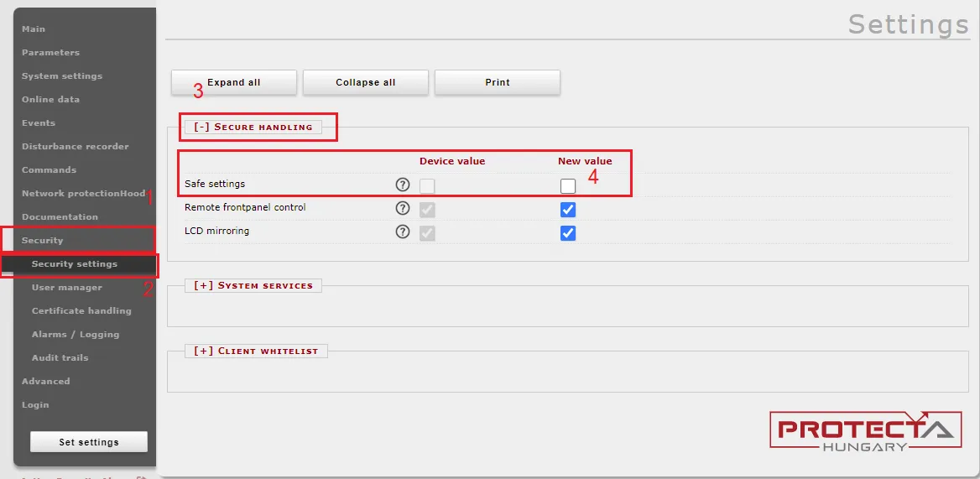The image size is (980, 479).
Task: Open Online data page
Action: pyautogui.click(x=50, y=99)
